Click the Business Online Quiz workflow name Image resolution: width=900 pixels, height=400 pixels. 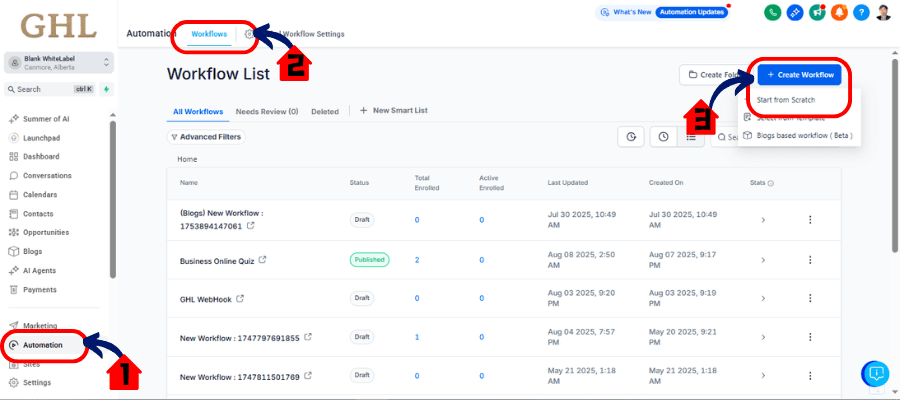(x=216, y=259)
